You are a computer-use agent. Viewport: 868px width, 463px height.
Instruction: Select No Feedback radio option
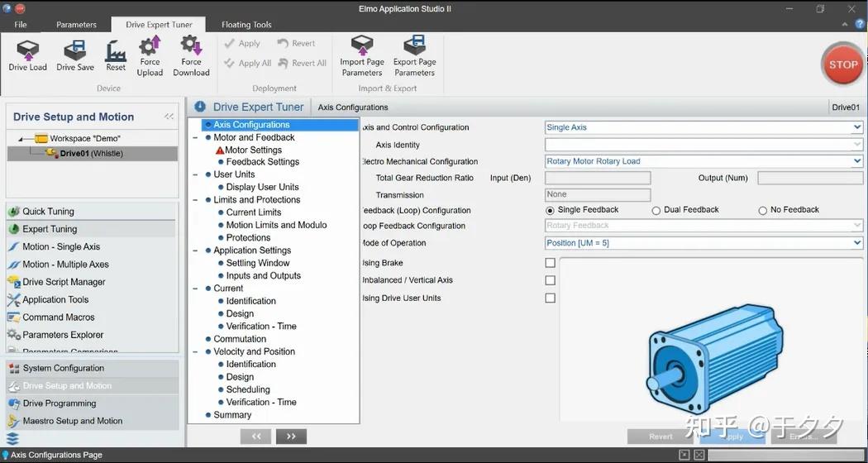pos(762,211)
